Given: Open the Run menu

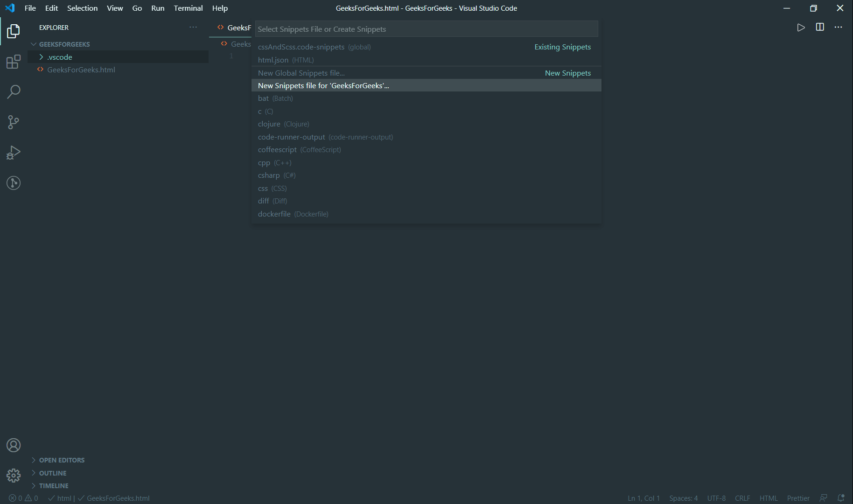Looking at the screenshot, I should point(158,8).
